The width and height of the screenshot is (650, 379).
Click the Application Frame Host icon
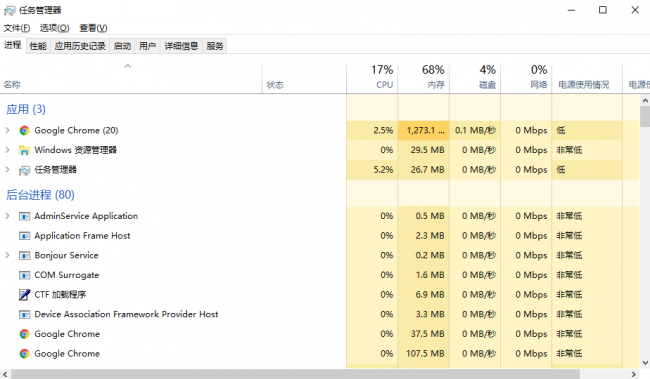click(24, 236)
